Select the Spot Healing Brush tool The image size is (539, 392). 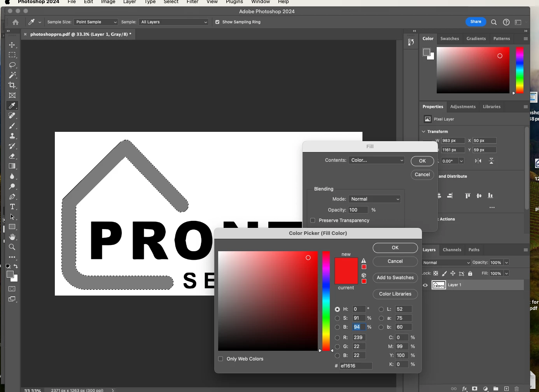pyautogui.click(x=12, y=115)
